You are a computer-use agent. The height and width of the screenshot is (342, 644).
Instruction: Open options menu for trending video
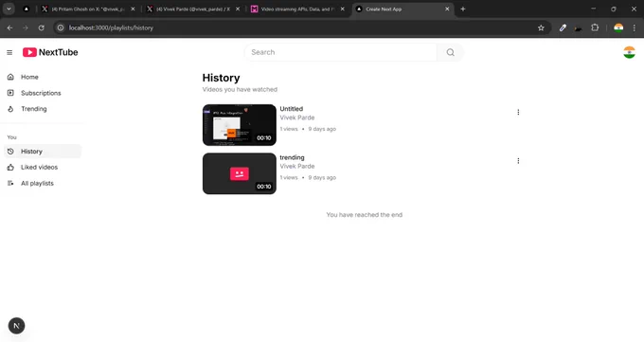pos(518,161)
